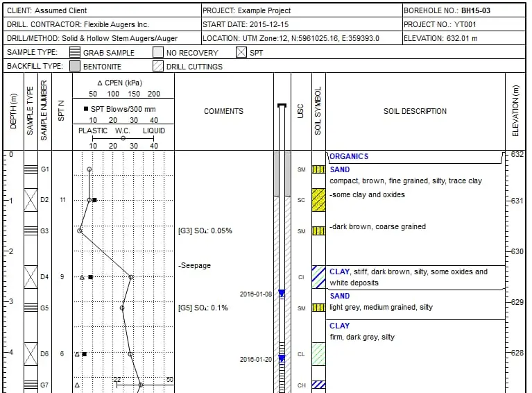Viewport: 532px width, 393px height.
Task: Click the CPEN triangle marker in D4 row
Action: [x=82, y=278]
